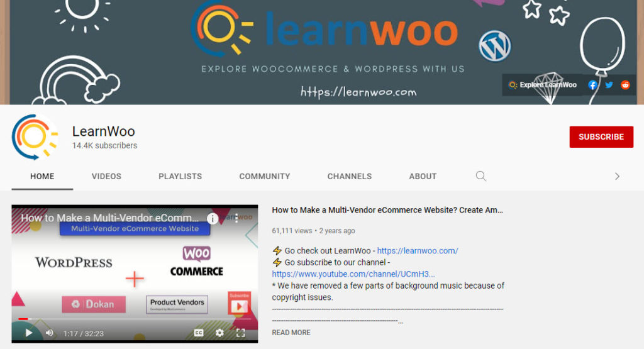644x349 pixels.
Task: Open the Reddit link in the banner
Action: coord(625,85)
